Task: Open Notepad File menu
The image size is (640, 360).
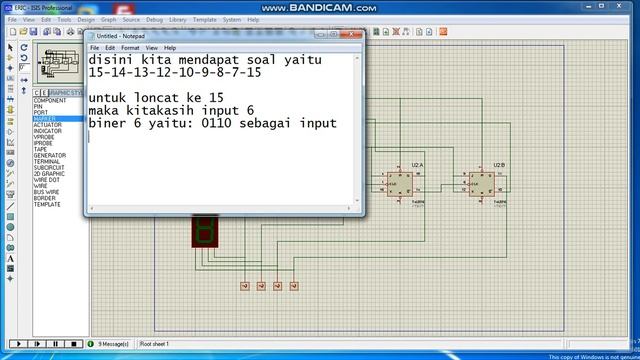Action: (x=95, y=48)
